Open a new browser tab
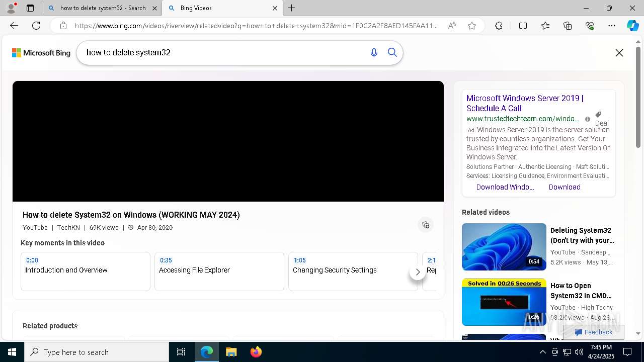The height and width of the screenshot is (362, 644). (x=292, y=8)
